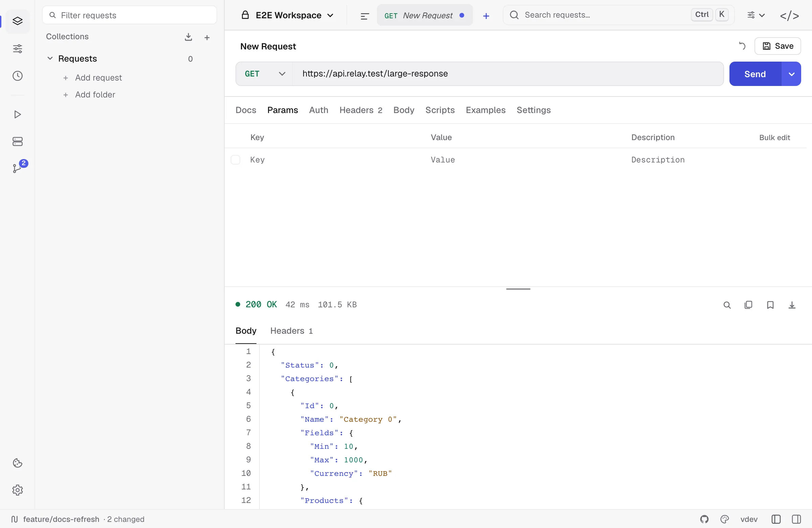Click the tab list icon beside workspace
The height and width of the screenshot is (528, 812).
click(365, 16)
